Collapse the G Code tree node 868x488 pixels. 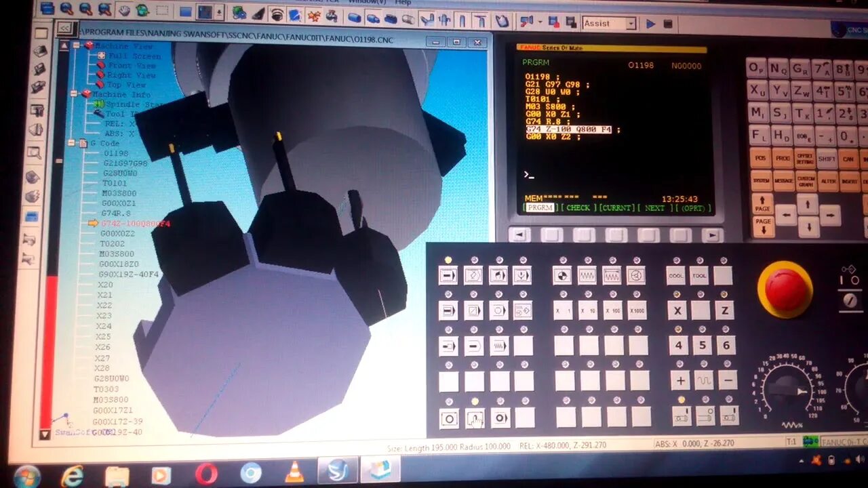coord(71,143)
